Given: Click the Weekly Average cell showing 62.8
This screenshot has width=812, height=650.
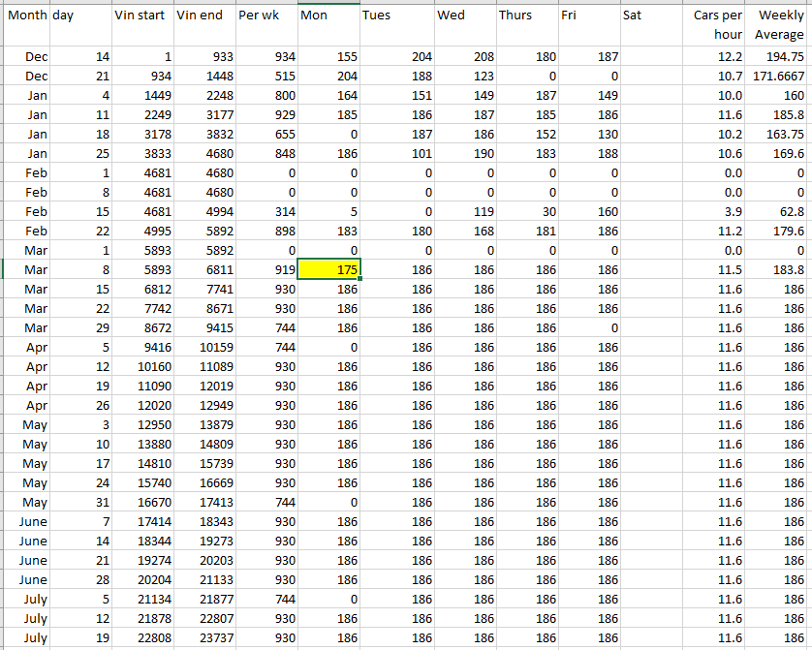Looking at the screenshot, I should pos(779,212).
